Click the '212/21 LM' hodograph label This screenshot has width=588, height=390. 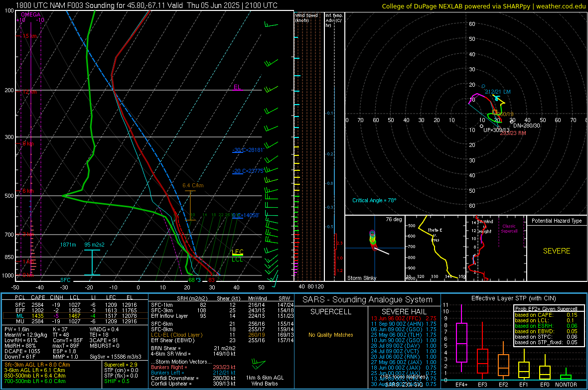pyautogui.click(x=498, y=92)
